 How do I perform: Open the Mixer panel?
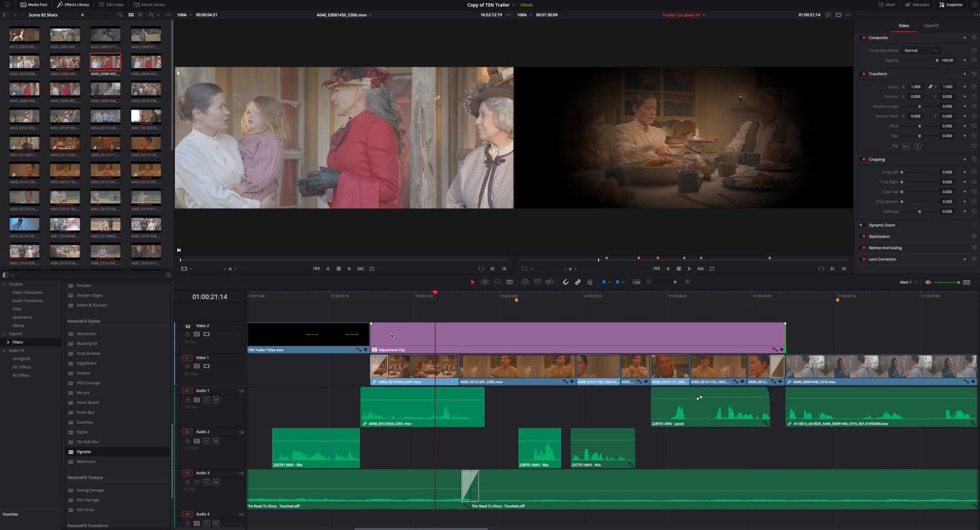887,4
